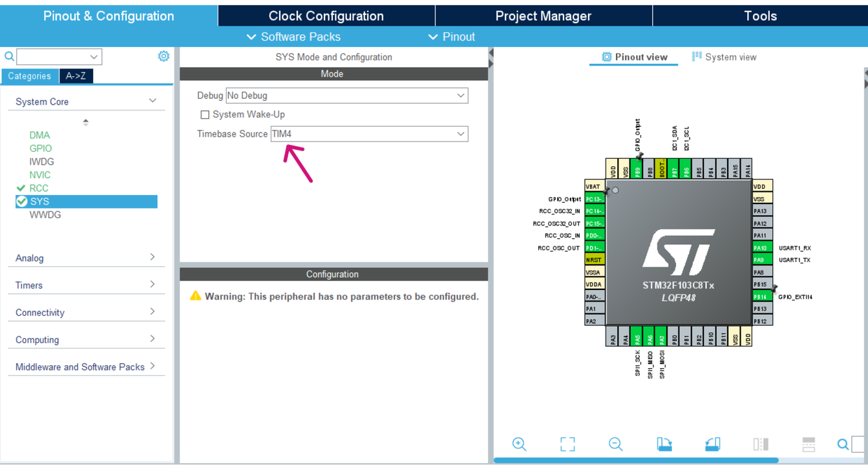The image size is (868, 465).
Task: Enable the System Wake-Up checkbox
Action: coord(205,115)
